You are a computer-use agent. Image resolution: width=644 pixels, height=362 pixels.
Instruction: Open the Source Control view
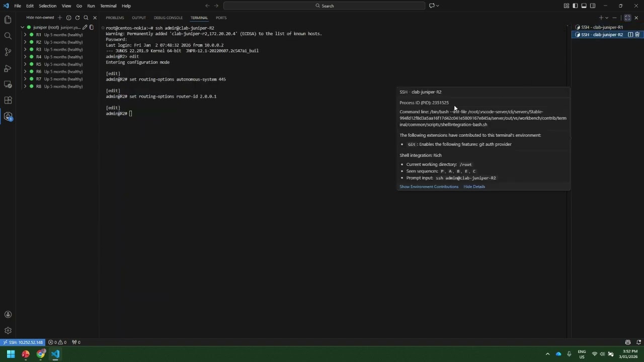tap(8, 52)
